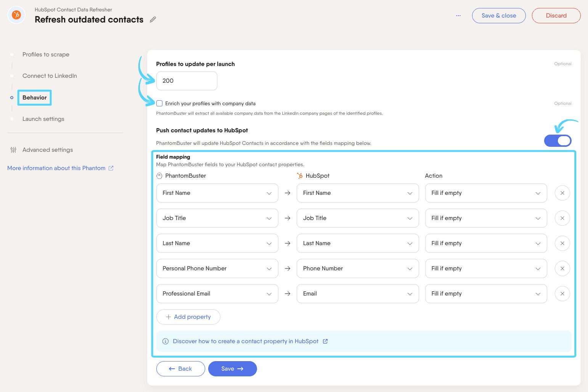The image size is (588, 392).
Task: Open HubSpot Job Title property dropdown
Action: (358, 218)
